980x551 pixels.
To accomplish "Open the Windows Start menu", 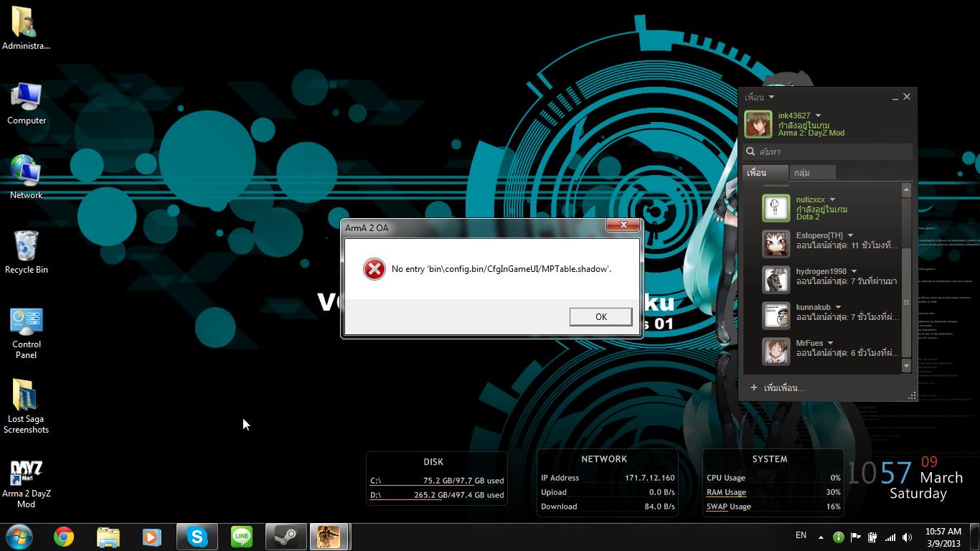I will [19, 536].
